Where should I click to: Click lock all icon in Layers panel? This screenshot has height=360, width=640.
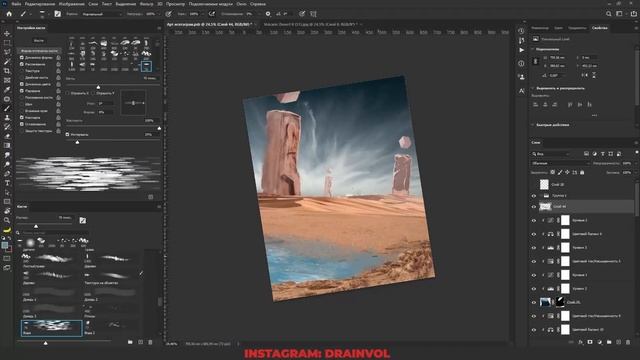point(582,172)
